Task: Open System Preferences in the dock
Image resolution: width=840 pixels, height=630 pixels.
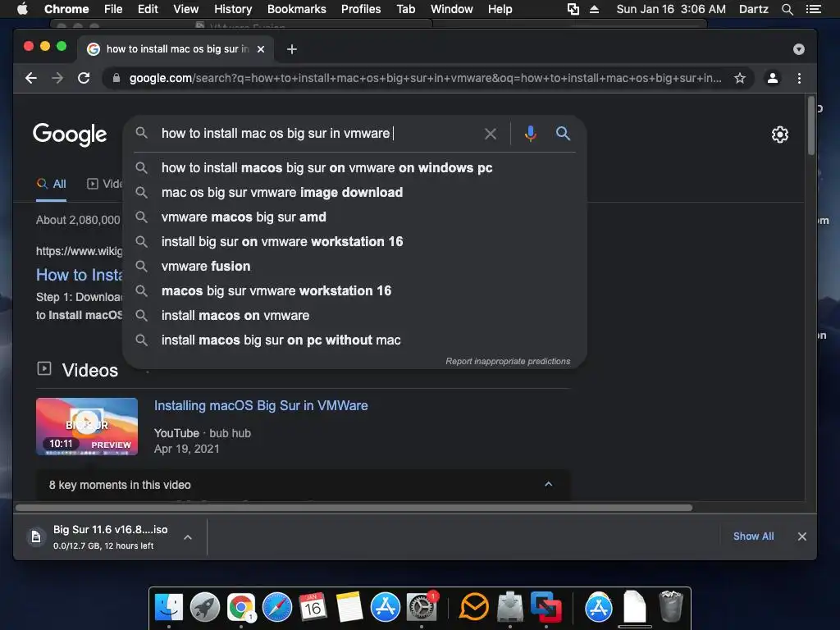Action: pyautogui.click(x=422, y=607)
